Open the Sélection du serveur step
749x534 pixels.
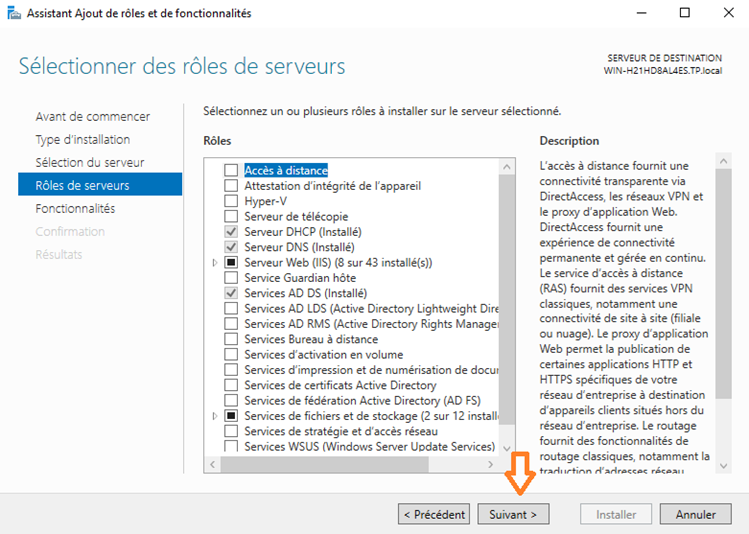click(x=90, y=162)
